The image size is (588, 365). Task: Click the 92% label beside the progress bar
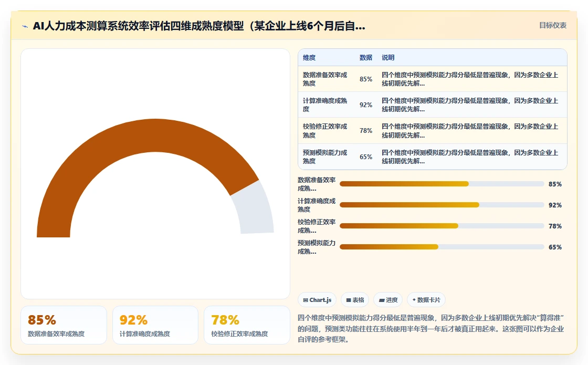coord(555,205)
